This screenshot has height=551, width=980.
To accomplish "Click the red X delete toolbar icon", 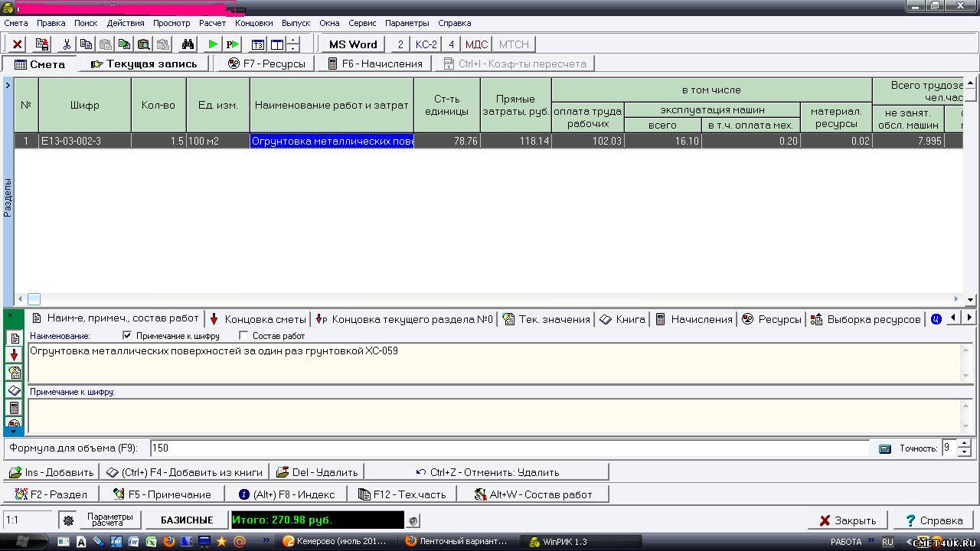I will click(18, 44).
